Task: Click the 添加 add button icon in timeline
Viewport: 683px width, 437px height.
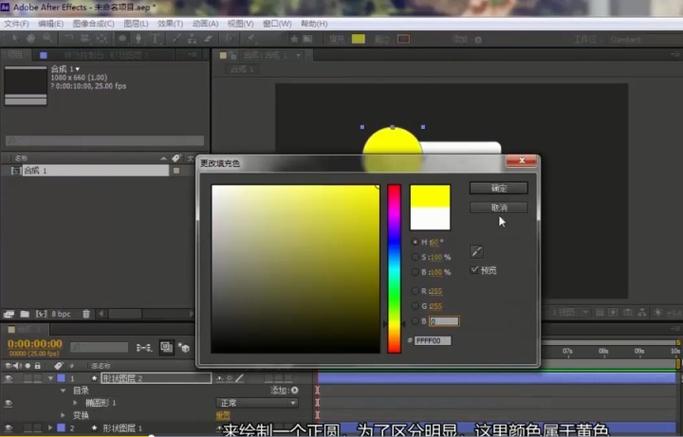Action: (x=294, y=390)
